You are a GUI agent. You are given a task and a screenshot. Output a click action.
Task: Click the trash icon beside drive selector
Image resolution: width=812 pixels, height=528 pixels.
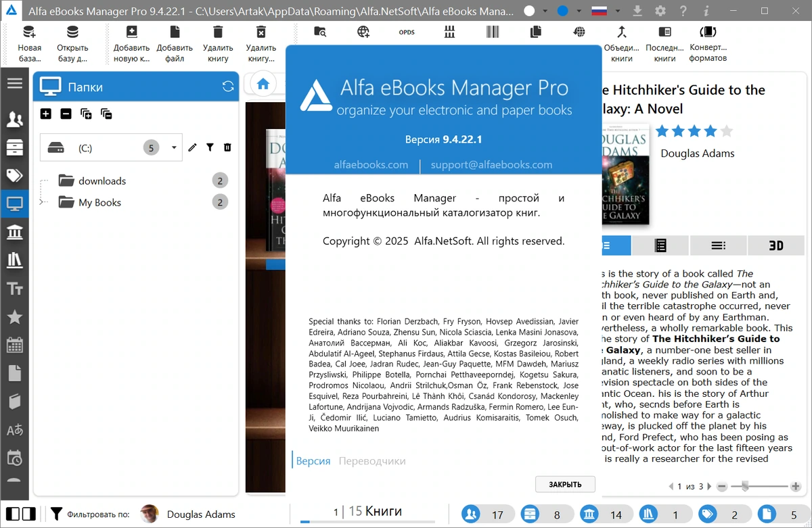227,147
